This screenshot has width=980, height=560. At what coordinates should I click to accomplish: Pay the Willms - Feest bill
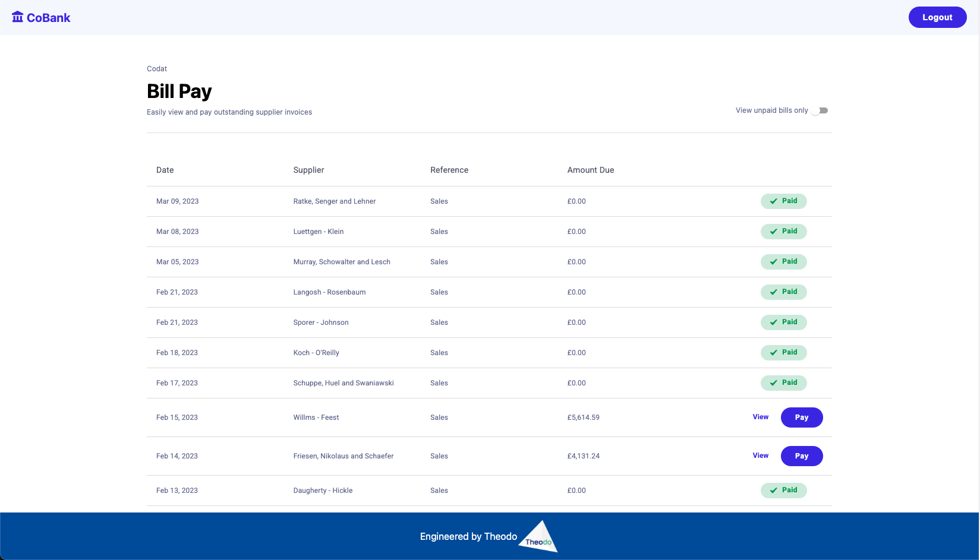[802, 417]
